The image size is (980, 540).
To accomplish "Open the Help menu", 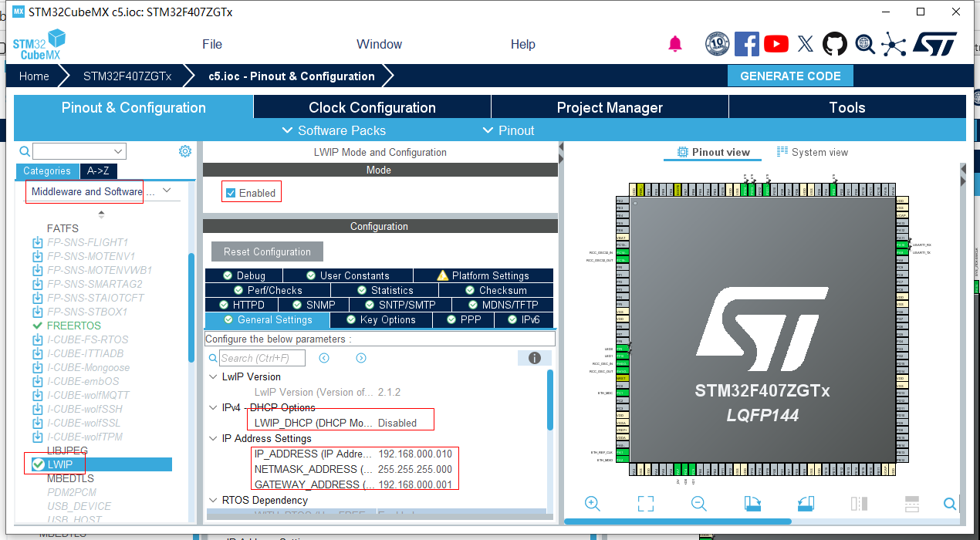I will pos(522,44).
